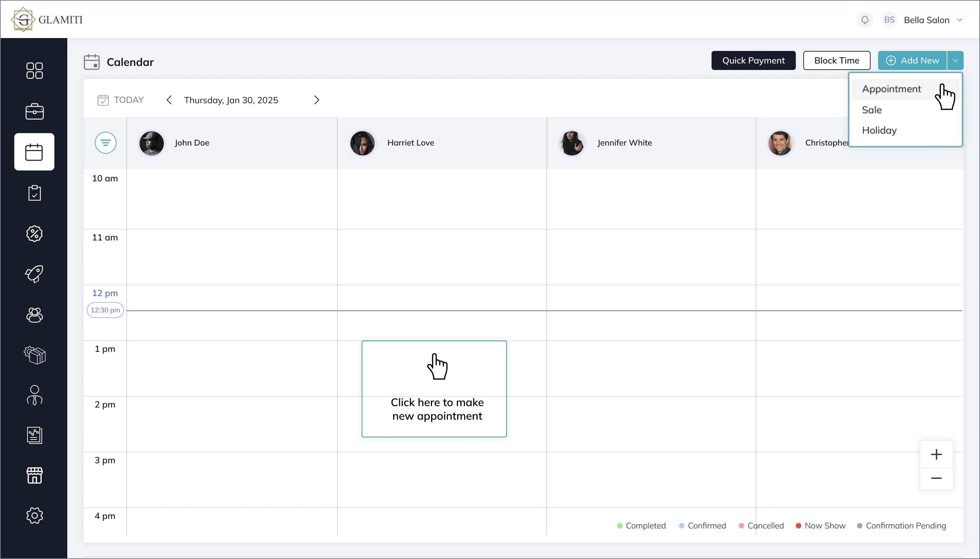Viewport: 980px width, 559px height.
Task: Click John Doe's 10 am slot
Action: pos(232,199)
